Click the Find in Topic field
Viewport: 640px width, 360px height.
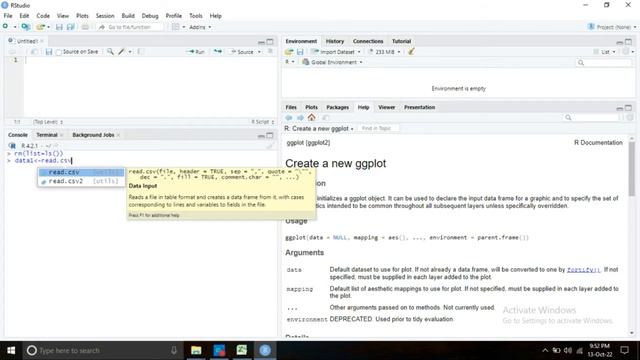(378, 129)
